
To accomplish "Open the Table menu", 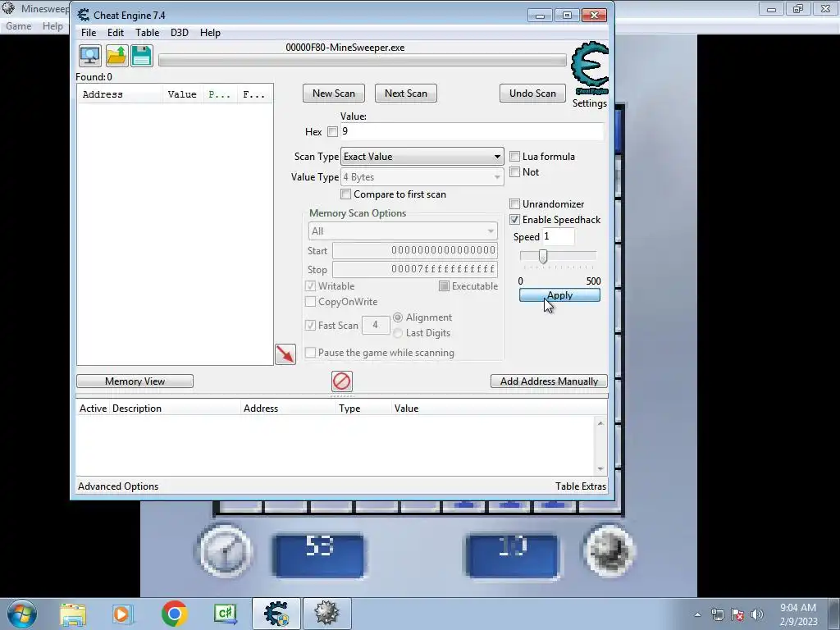I will pyautogui.click(x=148, y=33).
